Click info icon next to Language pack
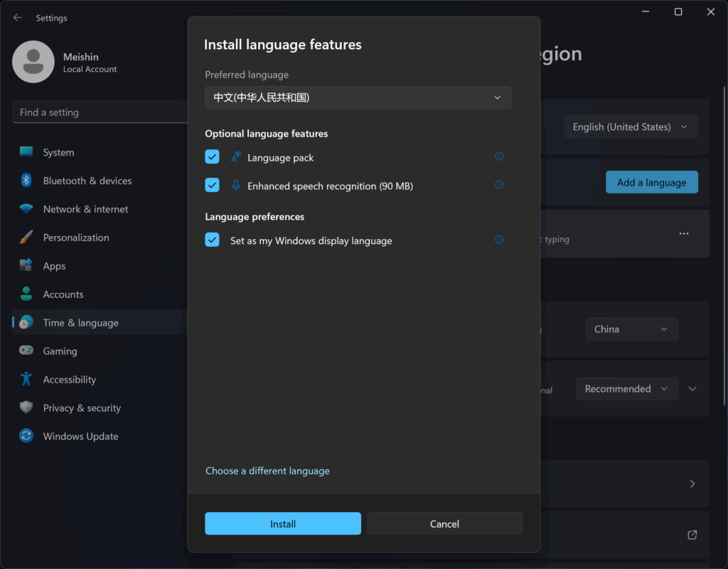The width and height of the screenshot is (728, 569). pos(499,156)
